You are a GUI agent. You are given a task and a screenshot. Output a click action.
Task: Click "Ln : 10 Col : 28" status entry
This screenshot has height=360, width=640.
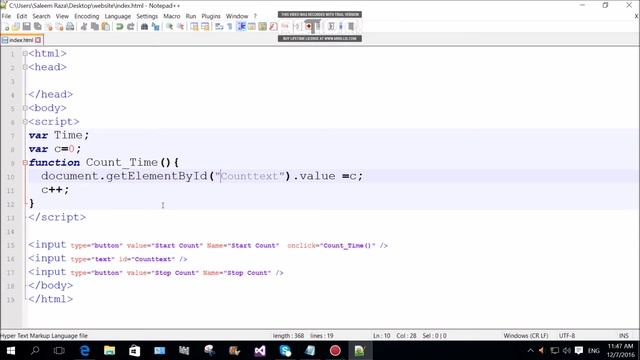[394, 336]
